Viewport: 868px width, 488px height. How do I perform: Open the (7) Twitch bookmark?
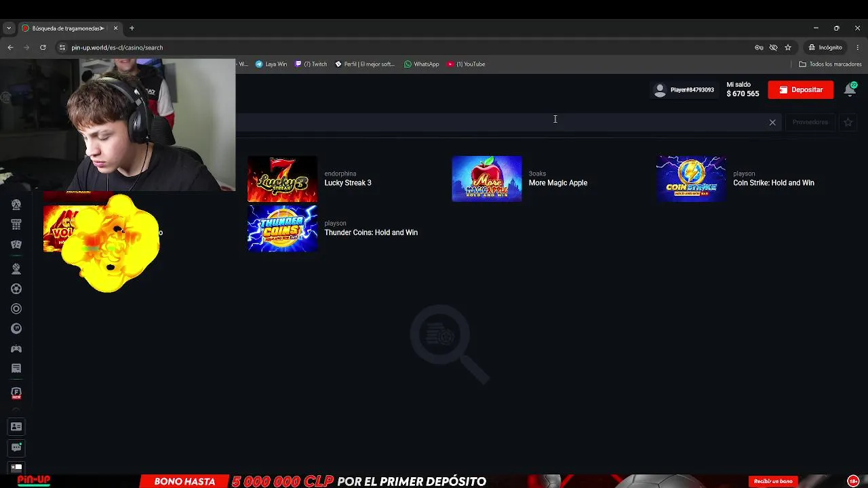pyautogui.click(x=311, y=64)
